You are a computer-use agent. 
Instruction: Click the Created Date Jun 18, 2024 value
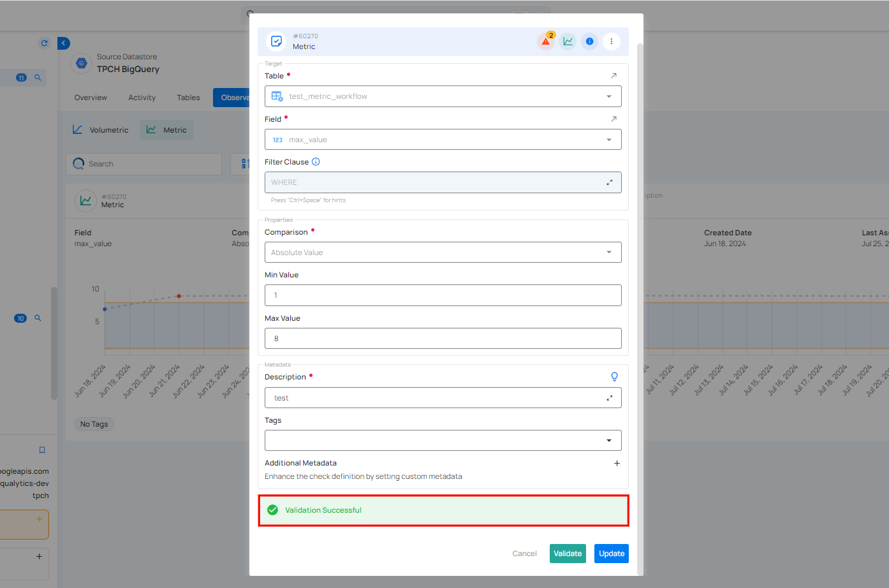725,244
